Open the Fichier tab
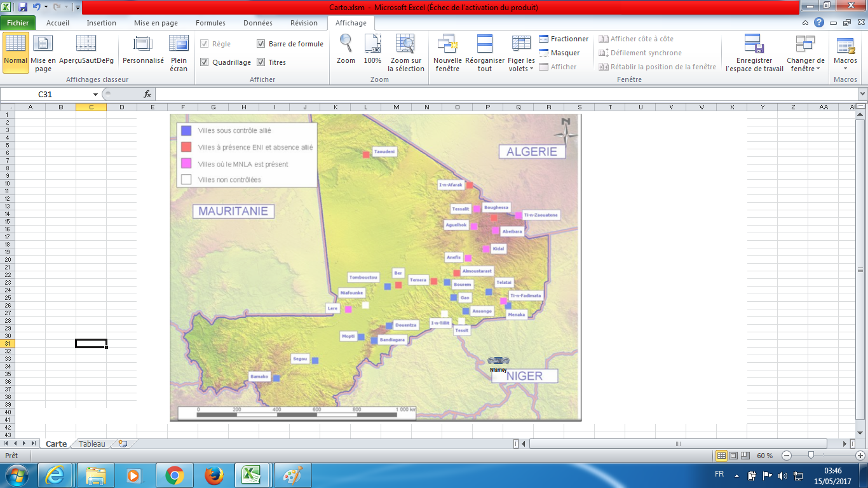Image resolution: width=868 pixels, height=488 pixels. click(x=18, y=23)
